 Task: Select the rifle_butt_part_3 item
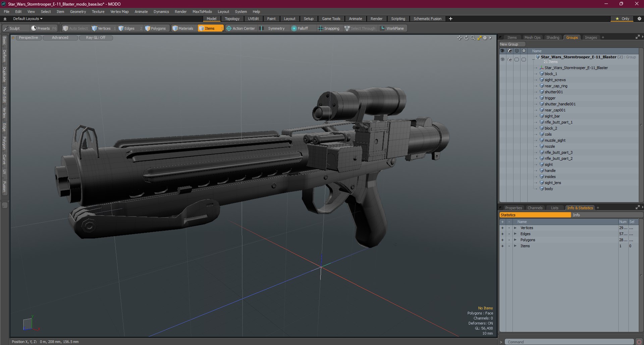558,152
